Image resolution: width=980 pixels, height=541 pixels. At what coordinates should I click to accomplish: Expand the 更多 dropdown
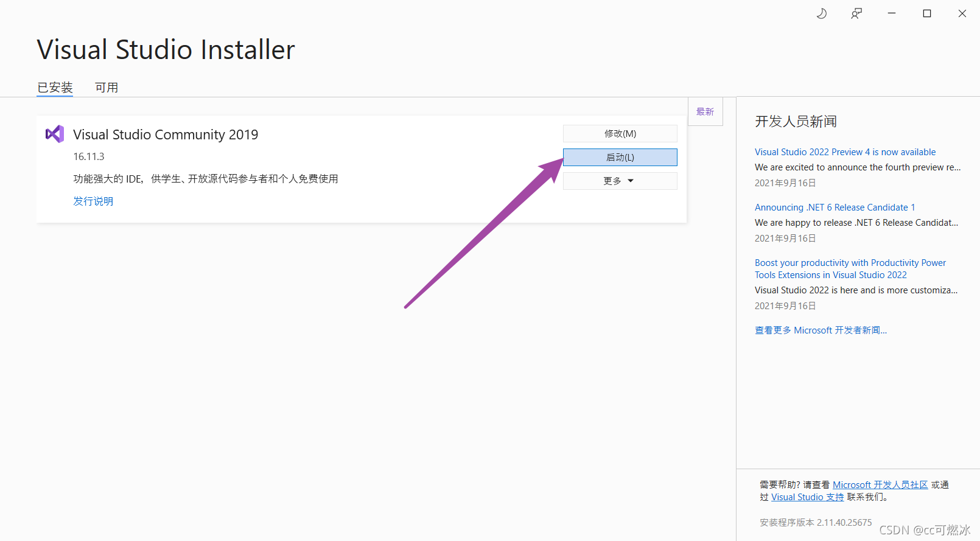coord(620,181)
